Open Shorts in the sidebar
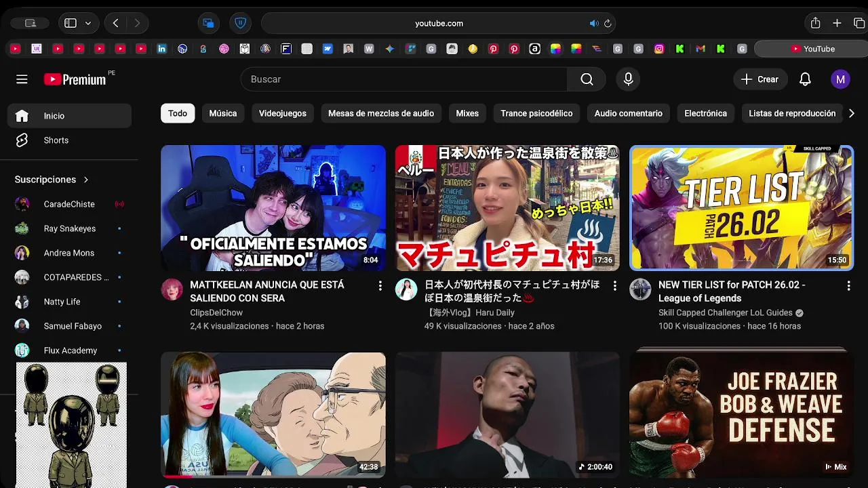The height and width of the screenshot is (488, 868). pyautogui.click(x=69, y=140)
